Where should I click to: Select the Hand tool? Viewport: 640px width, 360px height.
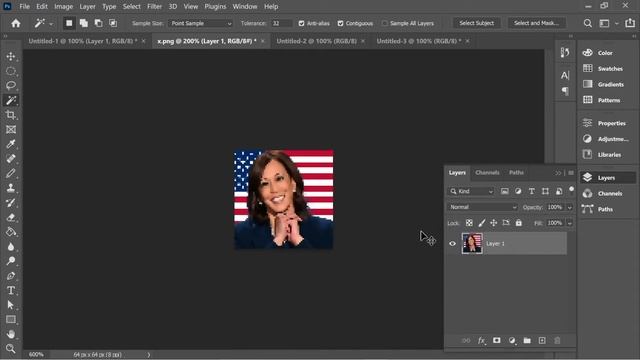pyautogui.click(x=11, y=334)
